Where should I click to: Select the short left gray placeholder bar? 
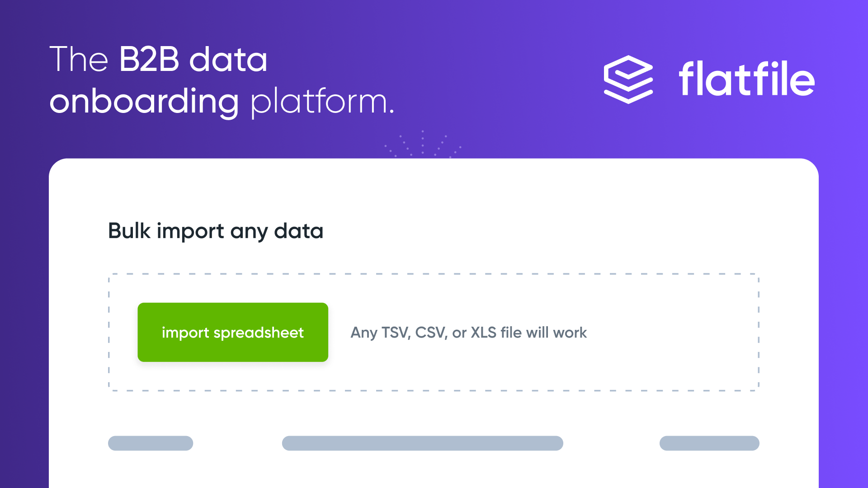point(151,443)
